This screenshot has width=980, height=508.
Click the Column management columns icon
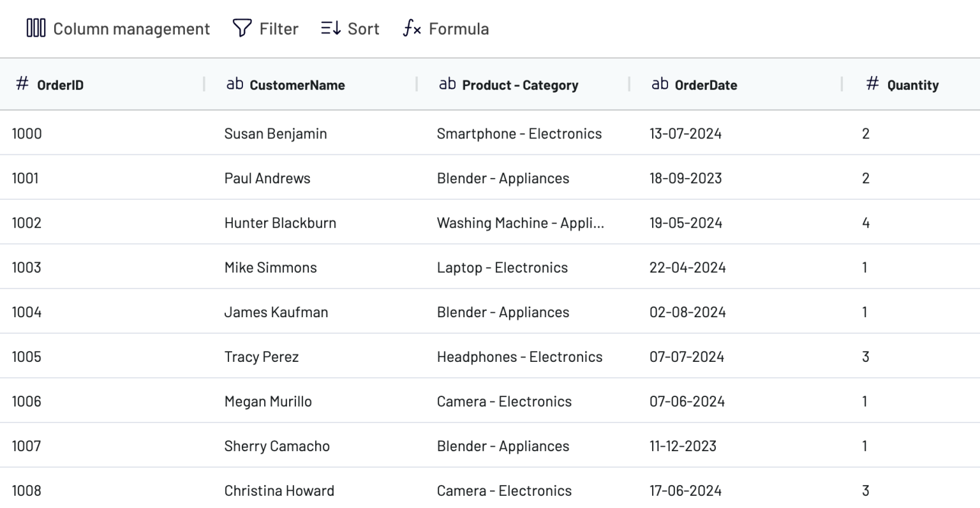[36, 28]
